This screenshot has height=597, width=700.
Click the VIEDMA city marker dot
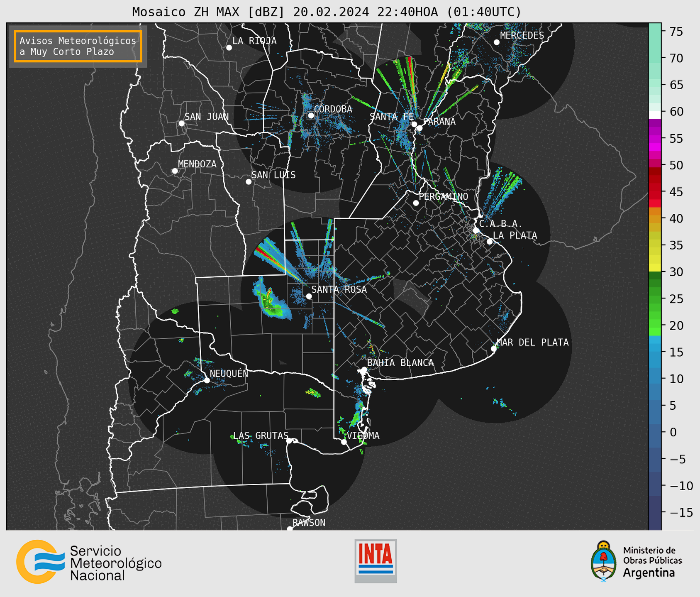click(344, 442)
